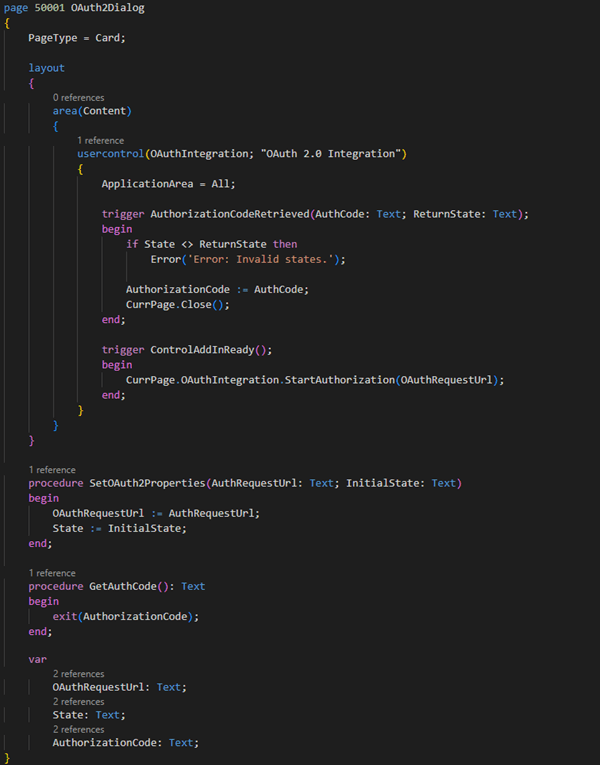Open the '1 reference' CodeLens above SetOAuth2Properties

pyautogui.click(x=52, y=470)
